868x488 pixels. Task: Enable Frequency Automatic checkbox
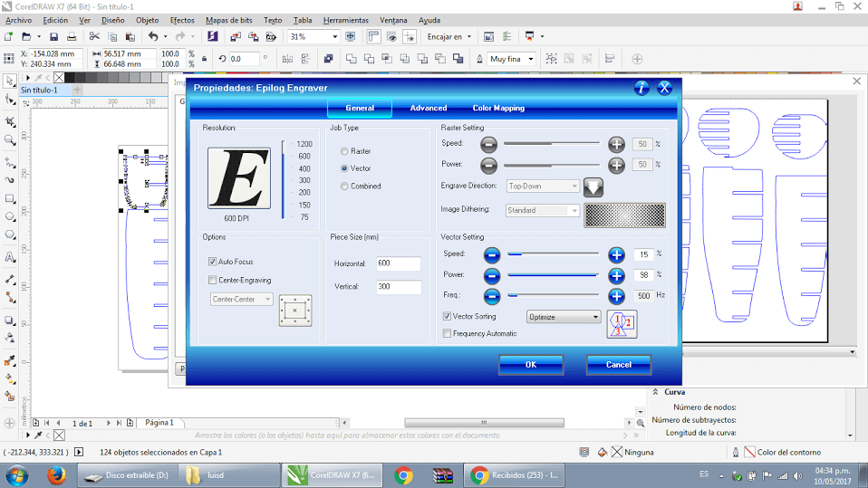447,333
